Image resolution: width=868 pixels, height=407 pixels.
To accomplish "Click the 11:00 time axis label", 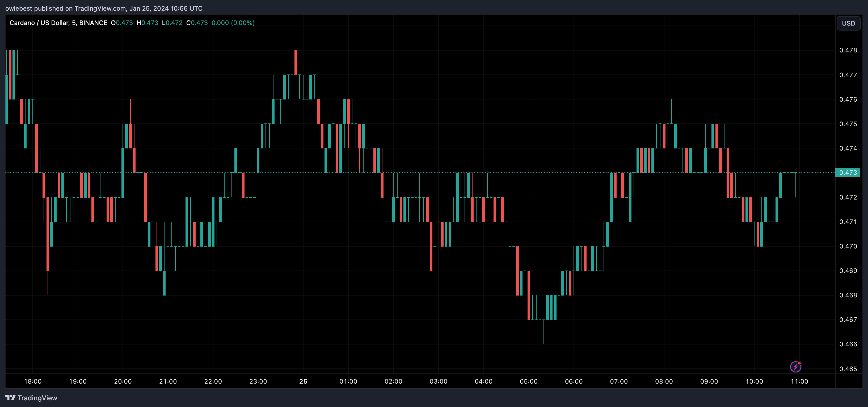I will pyautogui.click(x=799, y=381).
